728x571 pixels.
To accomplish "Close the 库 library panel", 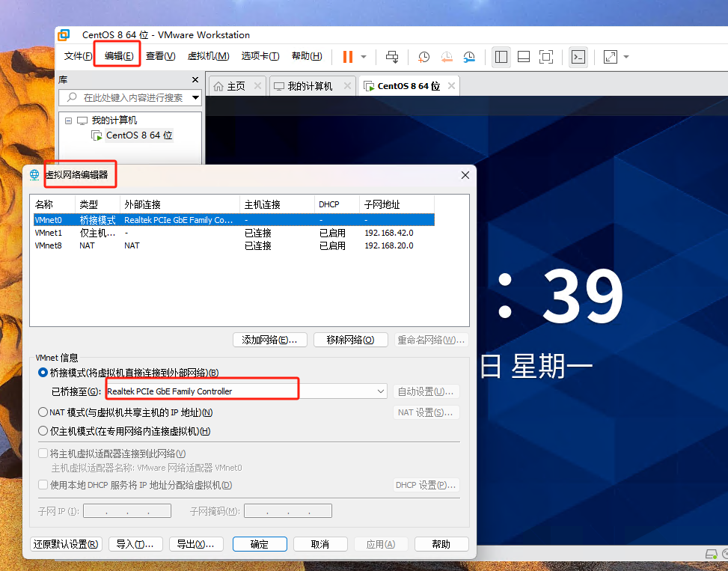I will (x=195, y=80).
